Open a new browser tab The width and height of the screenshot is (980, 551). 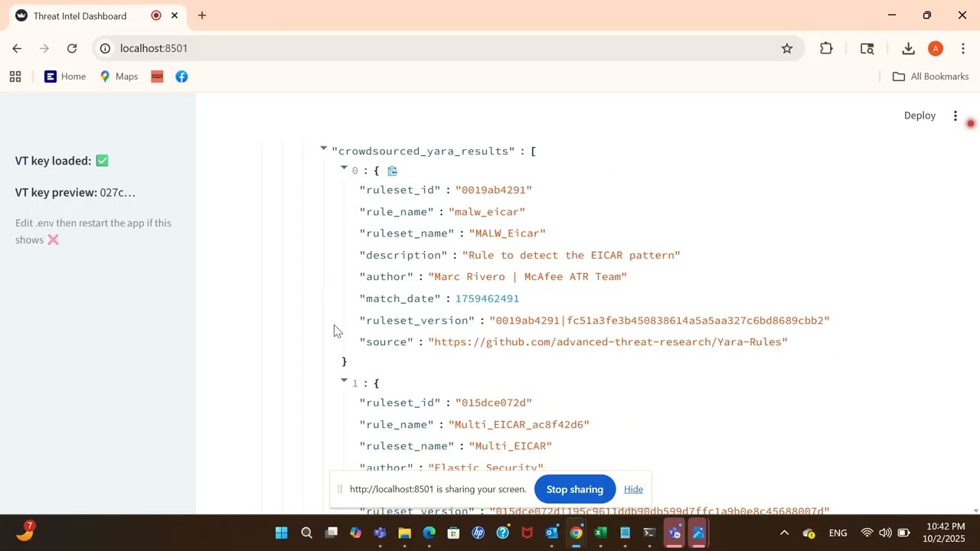(x=202, y=15)
